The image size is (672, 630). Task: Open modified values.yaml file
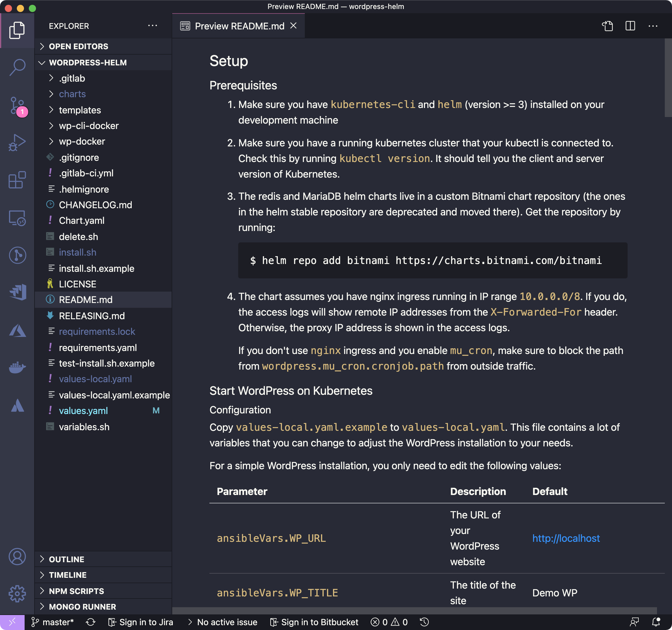(x=103, y=411)
